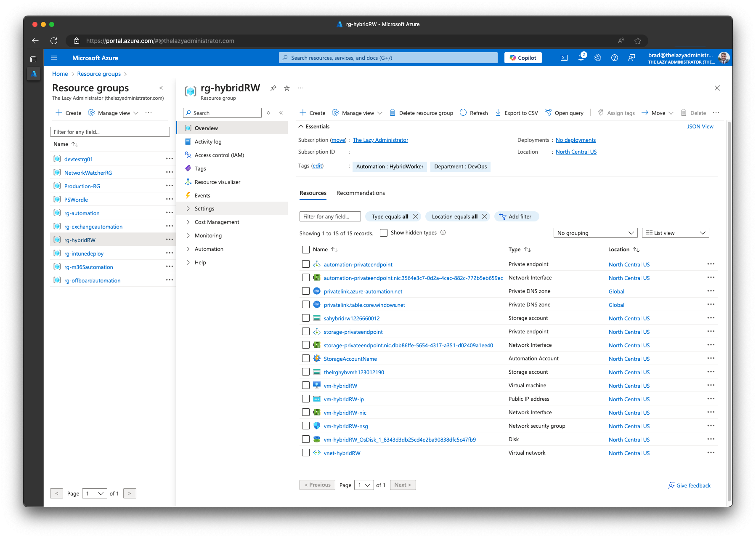The image size is (756, 538).
Task: Open portal settings gear icon
Action: coord(598,58)
